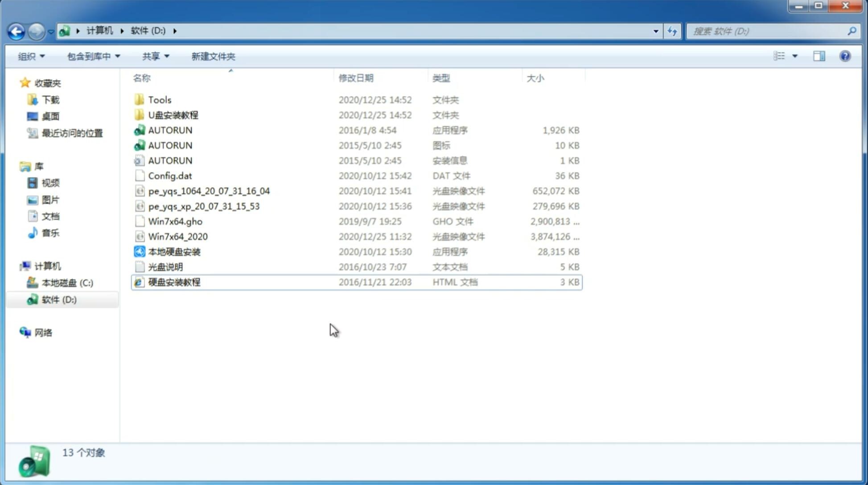Image resolution: width=868 pixels, height=485 pixels.
Task: Select 软件 (D:) drive
Action: 58,299
